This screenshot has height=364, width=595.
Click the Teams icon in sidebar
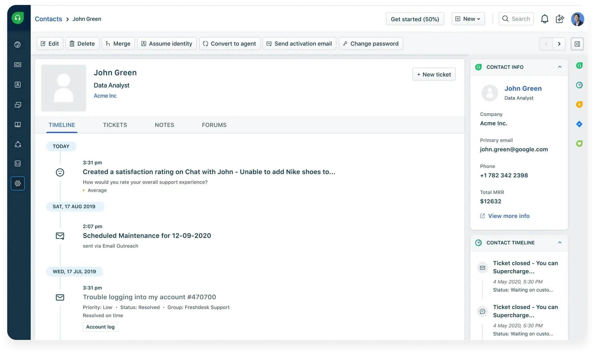(x=17, y=144)
